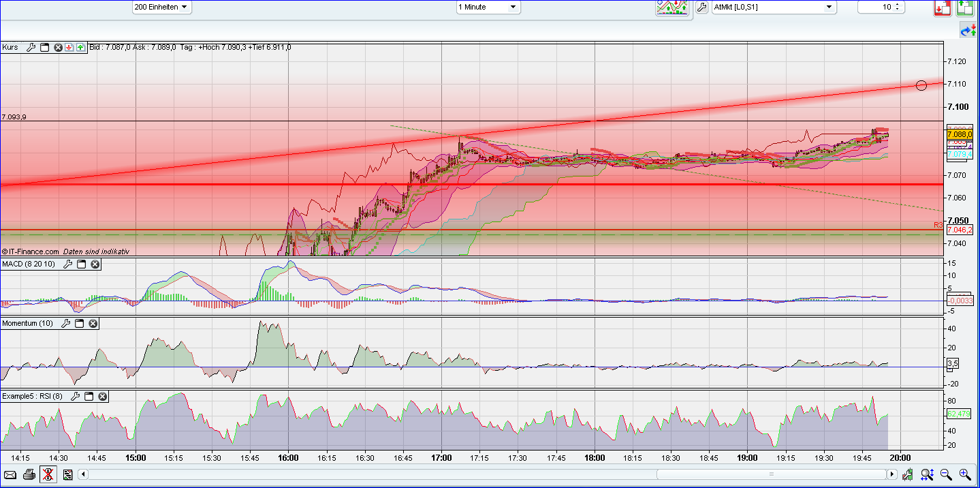Zoom in using the magnifier plus icon
The width and height of the screenshot is (980, 488).
pyautogui.click(x=965, y=474)
